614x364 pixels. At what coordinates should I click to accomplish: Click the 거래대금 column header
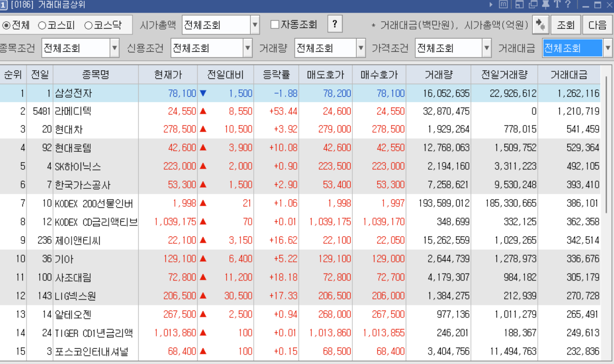point(569,75)
